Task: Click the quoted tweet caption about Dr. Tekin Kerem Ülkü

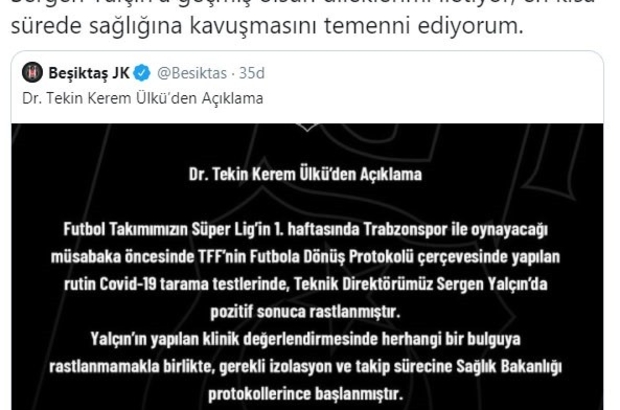Action: (143, 98)
